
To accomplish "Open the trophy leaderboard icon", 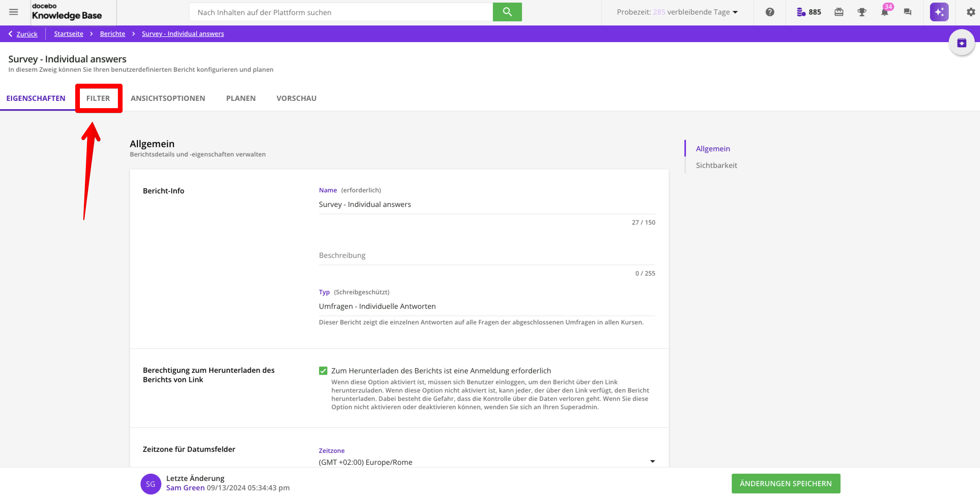I will (x=862, y=12).
